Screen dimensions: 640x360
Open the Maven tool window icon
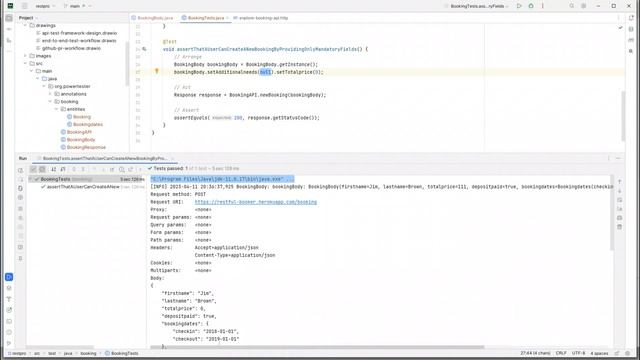pyautogui.click(x=631, y=40)
